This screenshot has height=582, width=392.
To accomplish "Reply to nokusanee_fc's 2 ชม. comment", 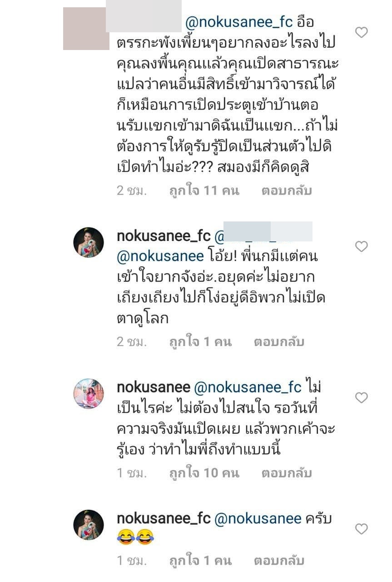I will pyautogui.click(x=279, y=341).
